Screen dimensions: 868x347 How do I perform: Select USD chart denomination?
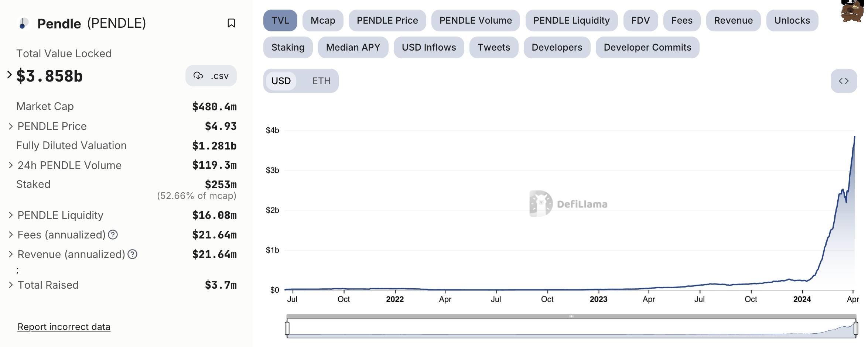(x=281, y=81)
